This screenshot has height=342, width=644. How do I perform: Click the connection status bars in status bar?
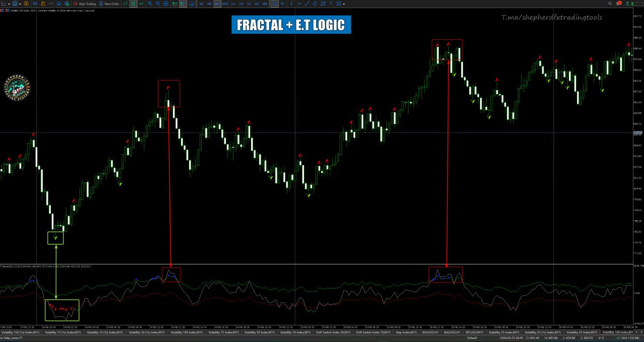(x=617, y=338)
